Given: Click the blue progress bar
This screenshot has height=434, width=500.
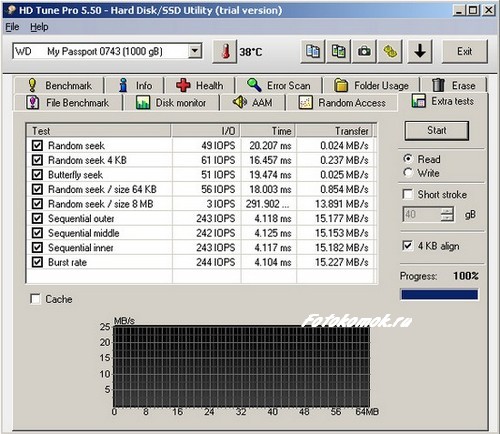Looking at the screenshot, I should (439, 295).
